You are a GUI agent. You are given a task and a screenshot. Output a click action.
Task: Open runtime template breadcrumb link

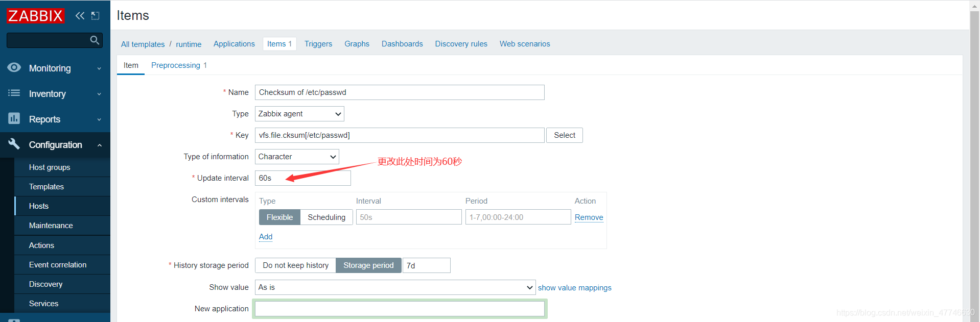tap(189, 44)
